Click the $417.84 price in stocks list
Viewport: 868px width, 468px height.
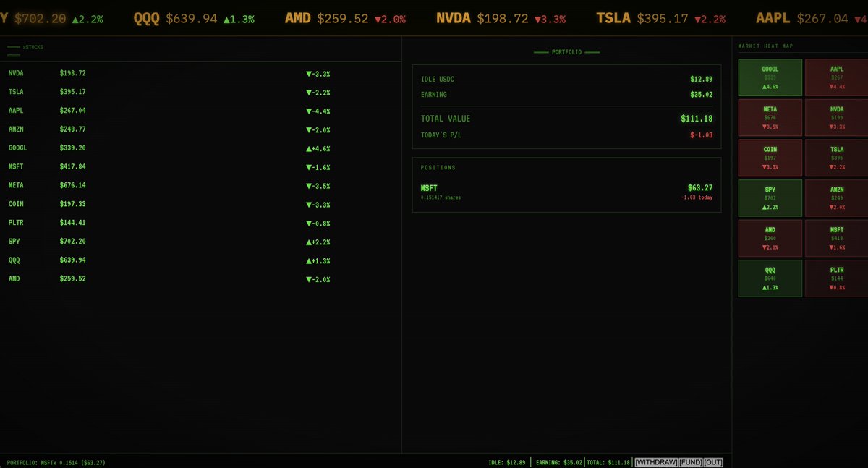pyautogui.click(x=73, y=166)
